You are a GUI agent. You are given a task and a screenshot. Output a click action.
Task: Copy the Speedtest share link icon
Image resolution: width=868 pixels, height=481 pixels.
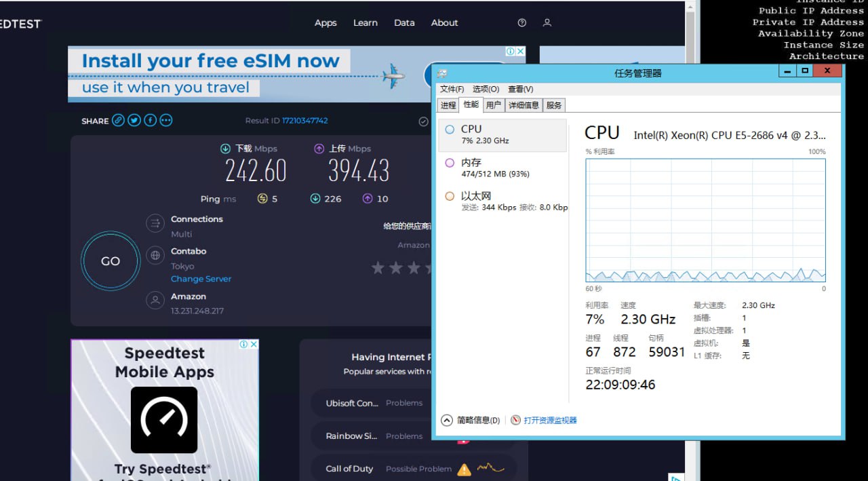[118, 120]
